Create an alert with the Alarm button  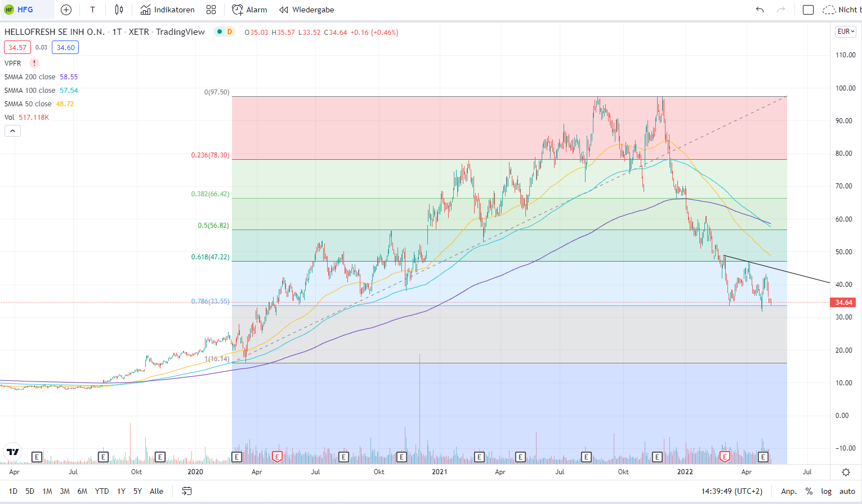tap(249, 10)
